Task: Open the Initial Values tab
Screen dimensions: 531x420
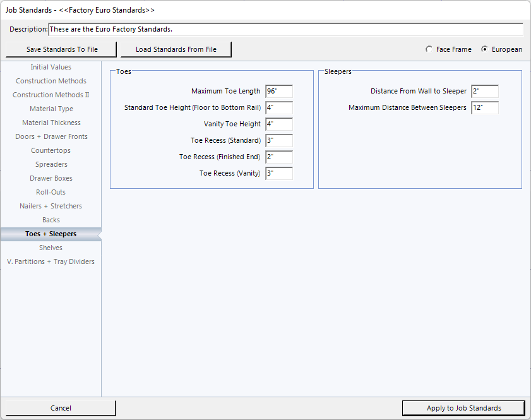Action: [x=51, y=67]
